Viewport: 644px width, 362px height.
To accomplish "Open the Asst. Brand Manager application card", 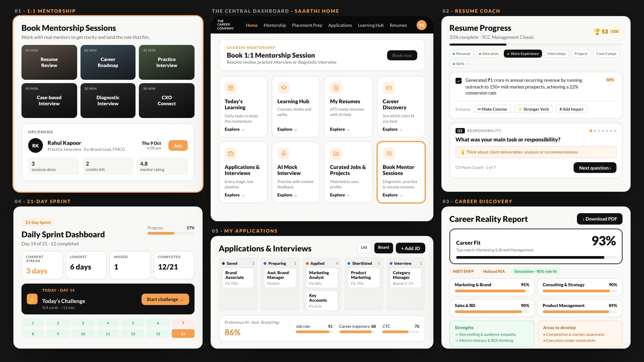I will 280,278.
